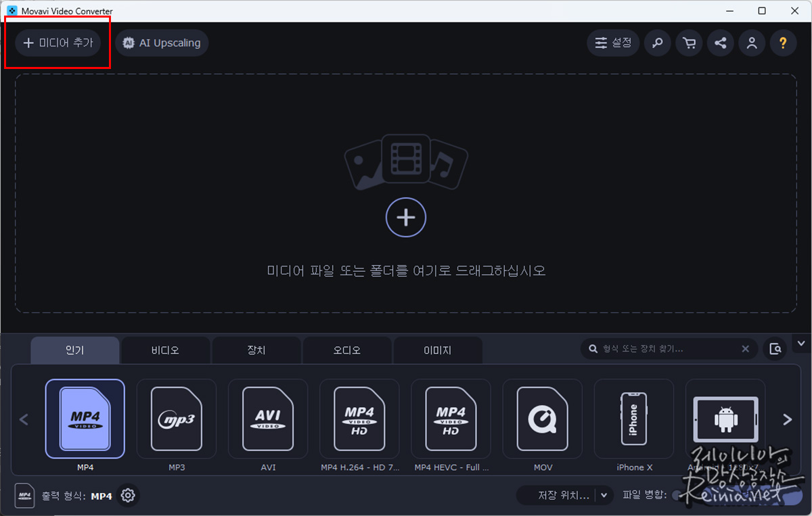The height and width of the screenshot is (516, 812).
Task: Click the search magnifier icon in the toolbar
Action: coord(657,42)
